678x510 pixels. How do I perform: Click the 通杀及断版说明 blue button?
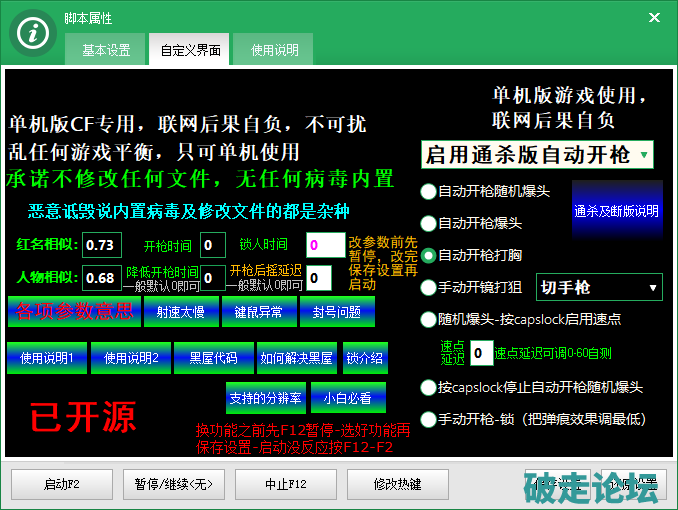(x=616, y=211)
